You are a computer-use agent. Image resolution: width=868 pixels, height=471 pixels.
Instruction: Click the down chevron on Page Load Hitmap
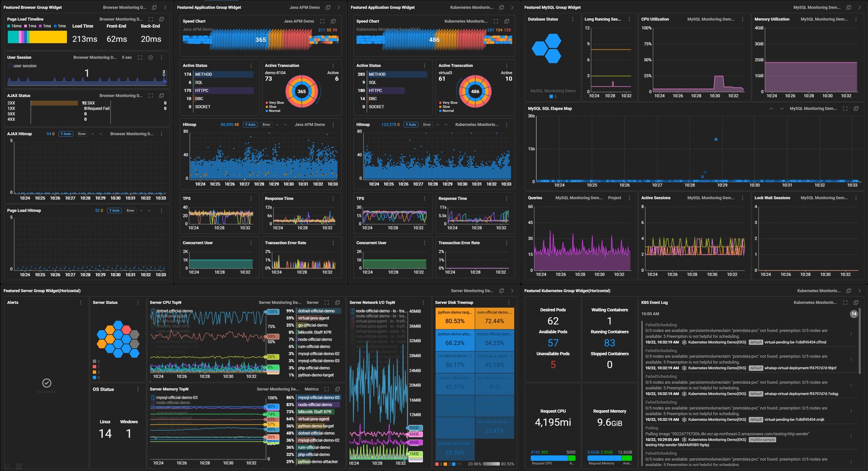pos(149,210)
